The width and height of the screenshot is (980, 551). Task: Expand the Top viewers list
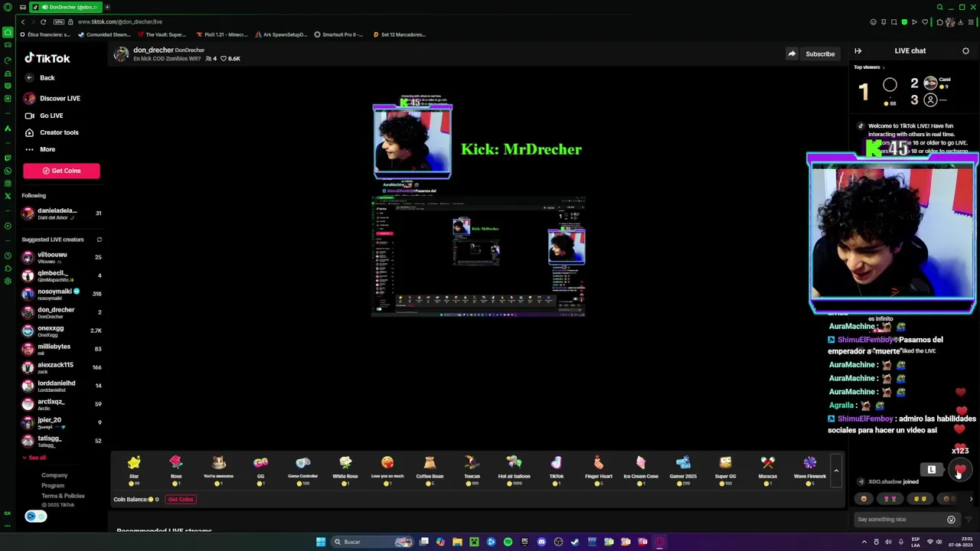(869, 67)
